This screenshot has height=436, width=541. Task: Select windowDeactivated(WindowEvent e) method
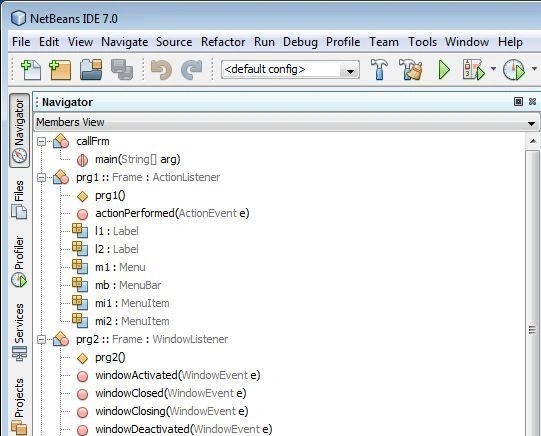[184, 429]
